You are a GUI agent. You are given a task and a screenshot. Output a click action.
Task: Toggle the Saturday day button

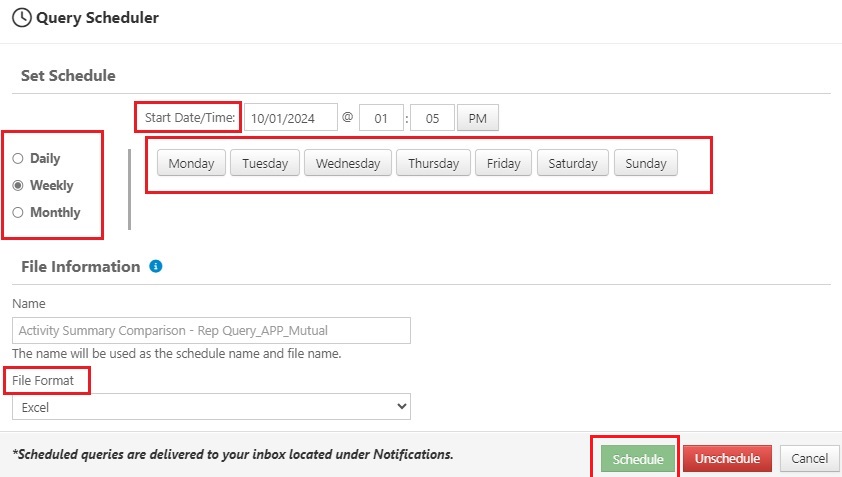[x=572, y=163]
